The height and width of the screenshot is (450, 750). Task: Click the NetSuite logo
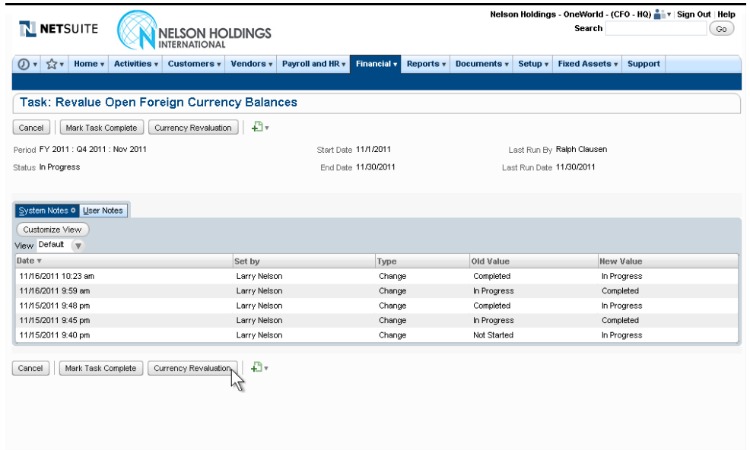(x=58, y=29)
